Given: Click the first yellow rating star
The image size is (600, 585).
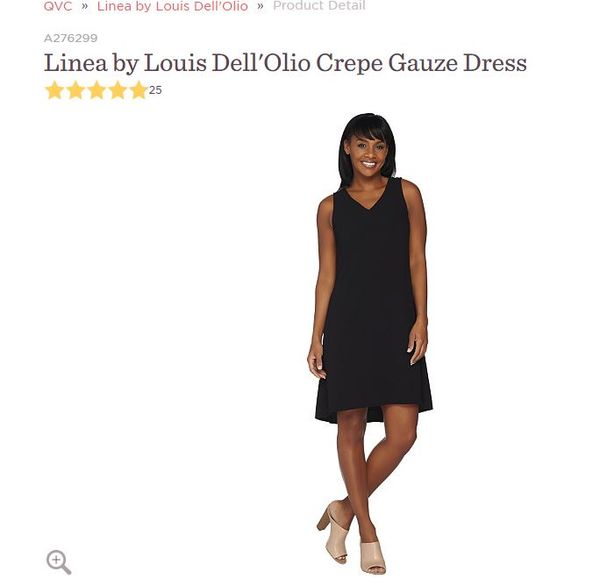Looking at the screenshot, I should click(54, 90).
